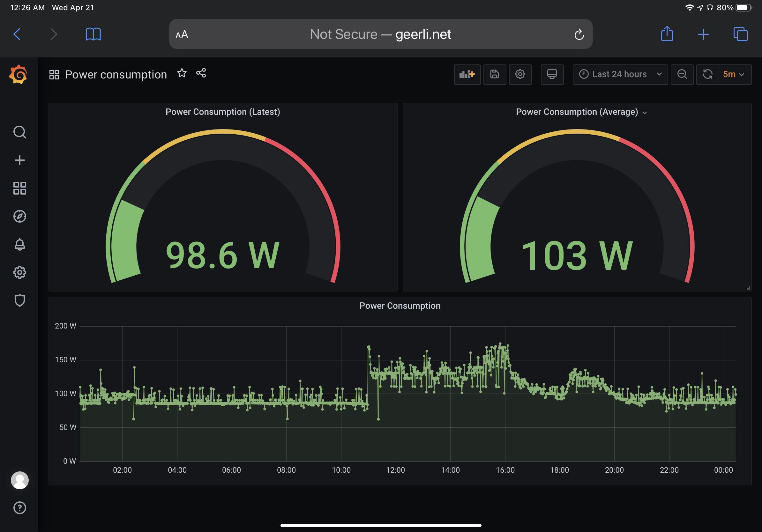Change the 5m auto-refresh interval
This screenshot has width=762, height=532.
tap(734, 75)
